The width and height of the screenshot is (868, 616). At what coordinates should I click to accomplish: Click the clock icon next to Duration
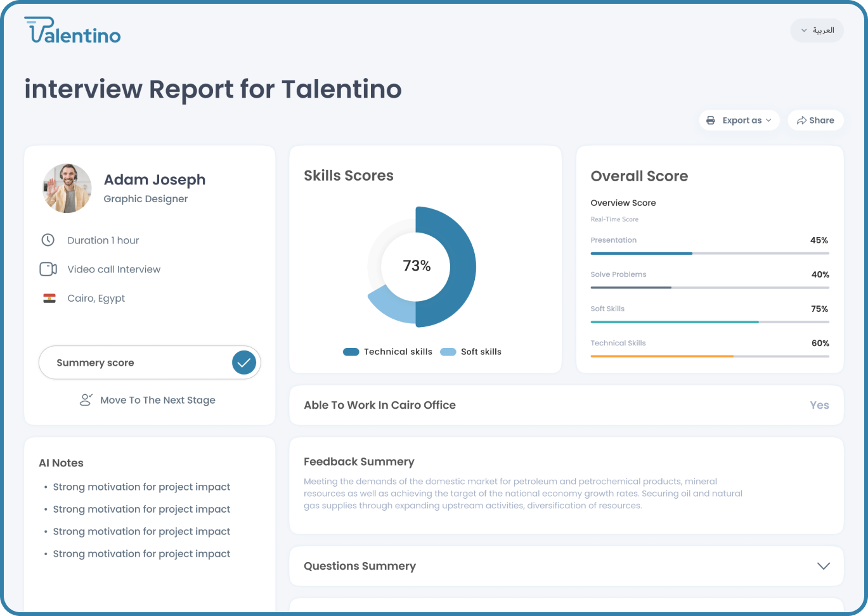48,240
